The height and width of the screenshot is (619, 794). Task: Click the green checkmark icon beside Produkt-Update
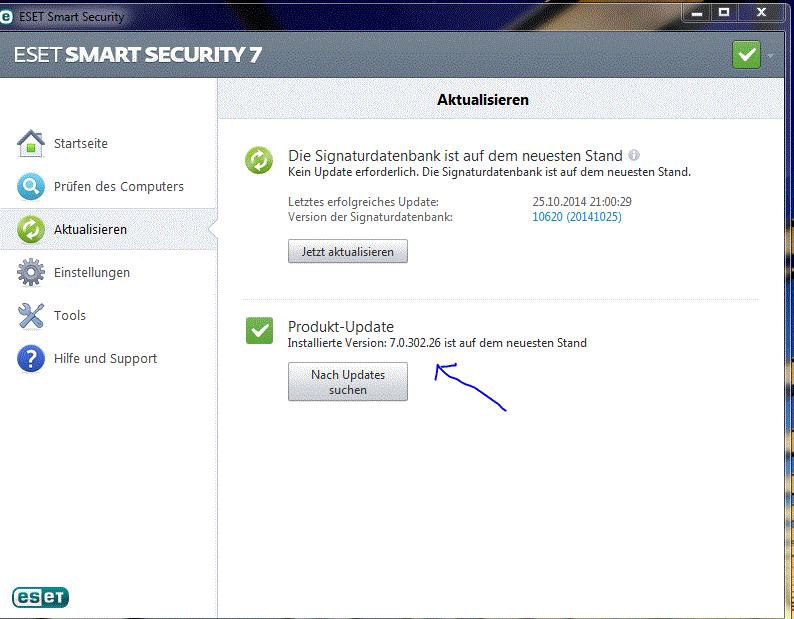(x=260, y=331)
